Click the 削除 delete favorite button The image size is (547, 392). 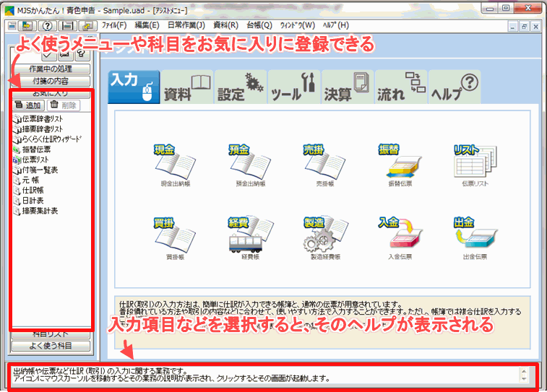[x=64, y=105]
